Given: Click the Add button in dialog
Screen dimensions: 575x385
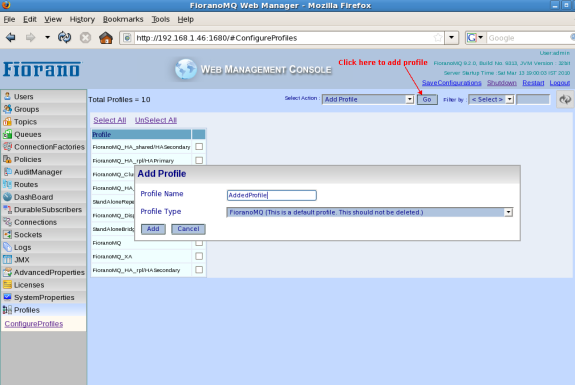Looking at the screenshot, I should [153, 229].
